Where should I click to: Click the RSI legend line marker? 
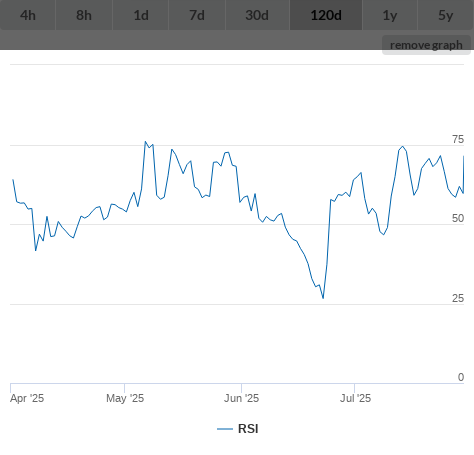[225, 429]
